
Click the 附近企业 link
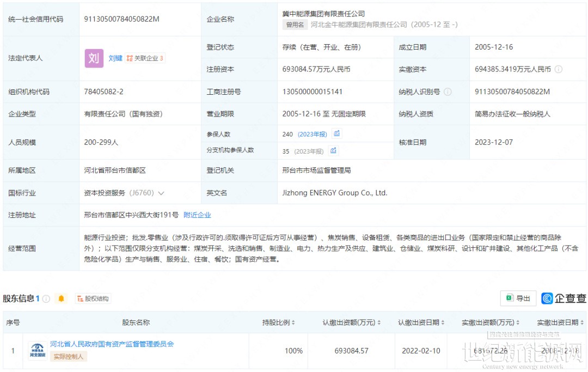197,215
